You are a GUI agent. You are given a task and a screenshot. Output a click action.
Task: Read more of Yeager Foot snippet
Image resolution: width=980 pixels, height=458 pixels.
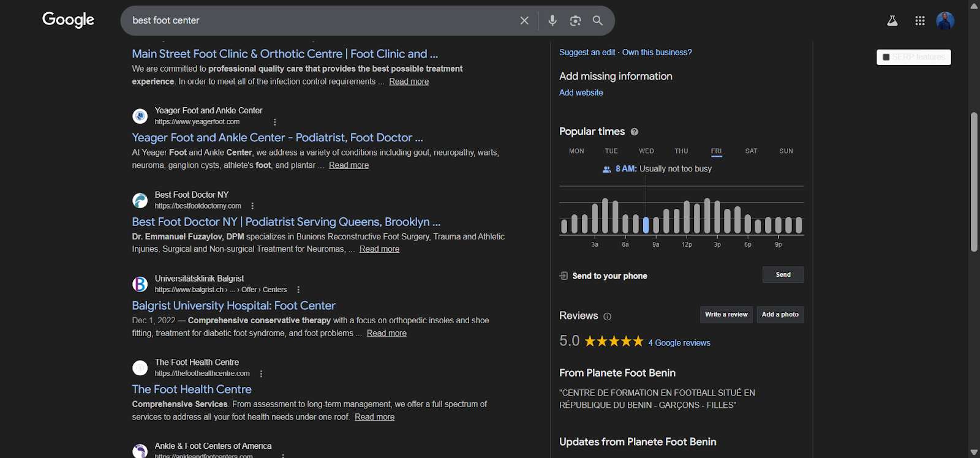349,165
